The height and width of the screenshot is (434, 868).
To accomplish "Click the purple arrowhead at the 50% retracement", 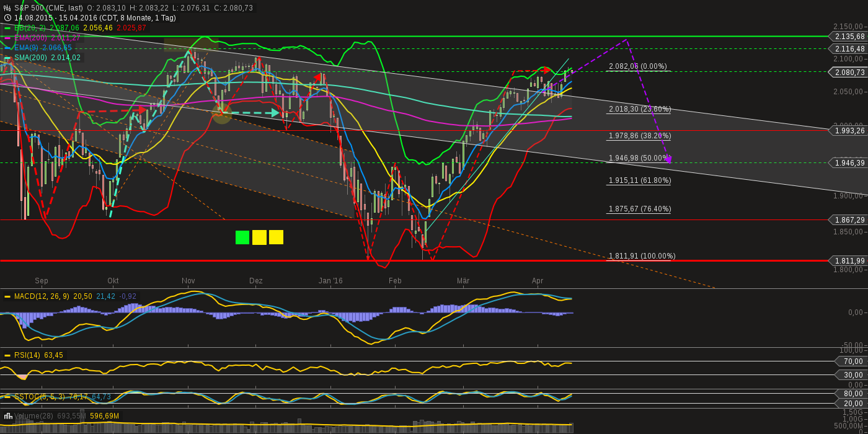I will 668,159.
